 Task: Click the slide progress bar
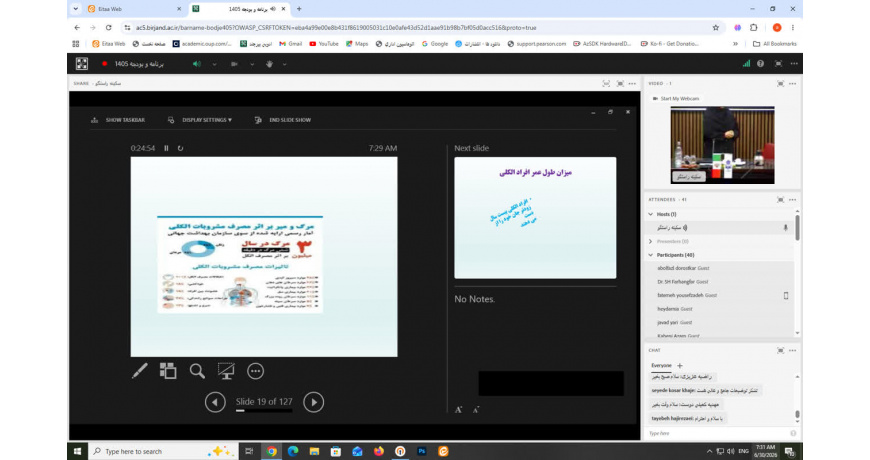coord(264,411)
